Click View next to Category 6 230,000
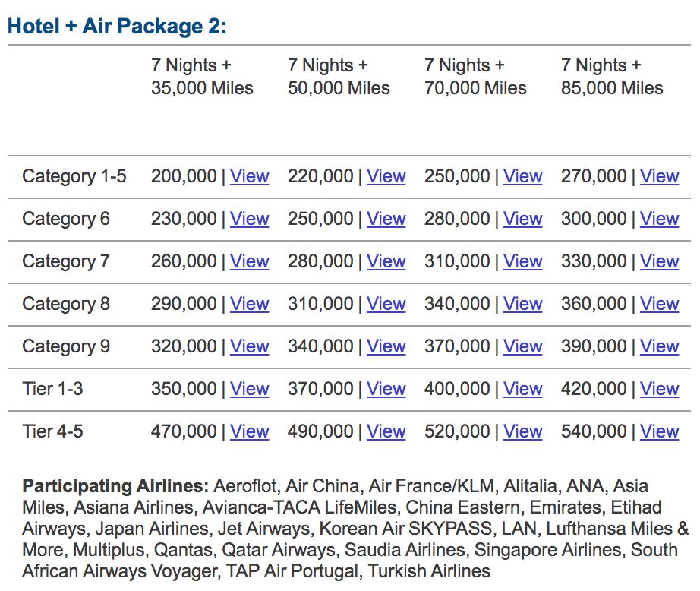Image resolution: width=700 pixels, height=591 pixels. (250, 219)
